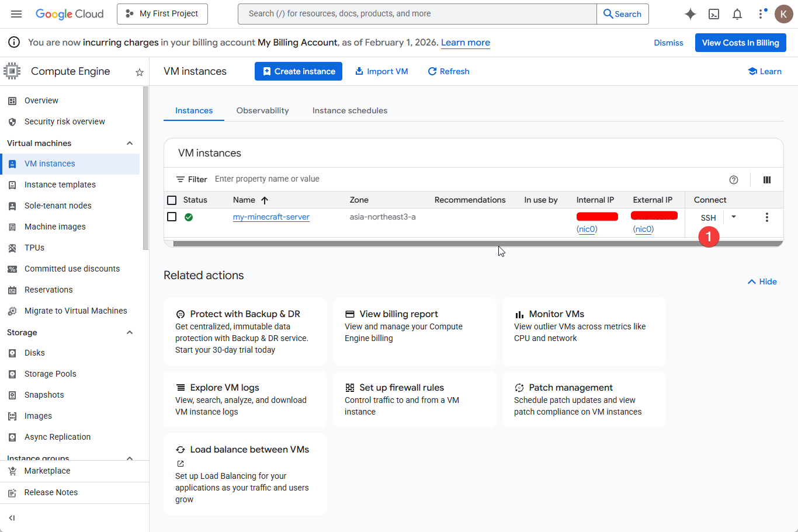Click Import VM
This screenshot has width=798, height=532.
click(x=381, y=71)
